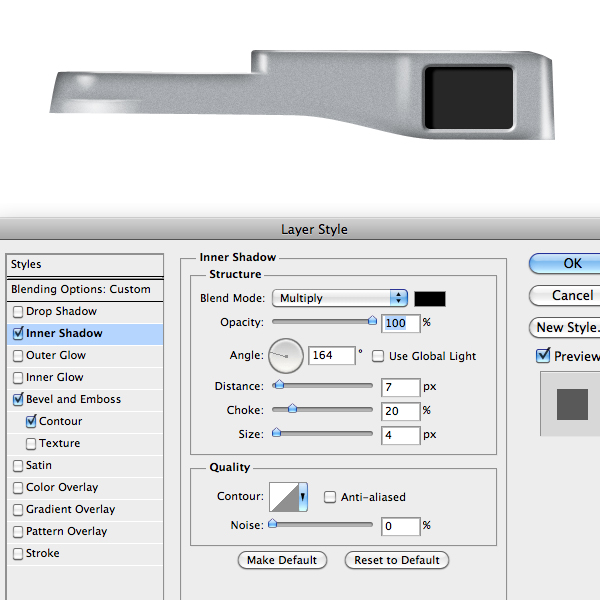Select the Gradient Overlay label

70,510
